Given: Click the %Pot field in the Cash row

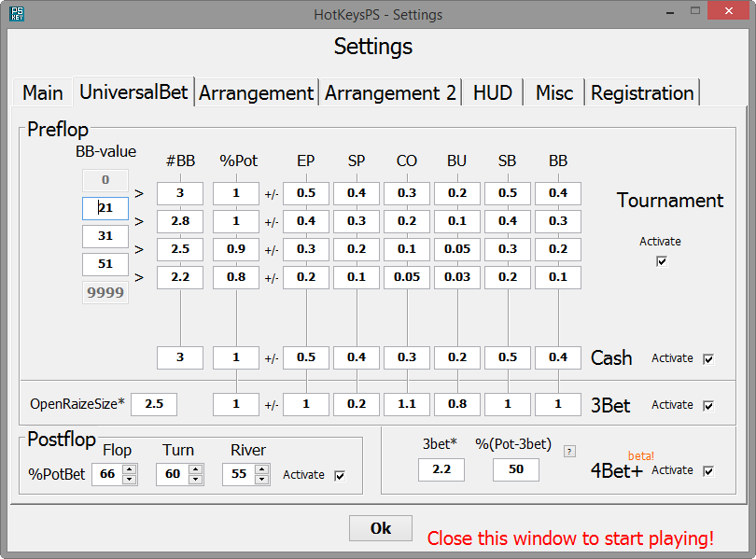Looking at the screenshot, I should point(236,357).
